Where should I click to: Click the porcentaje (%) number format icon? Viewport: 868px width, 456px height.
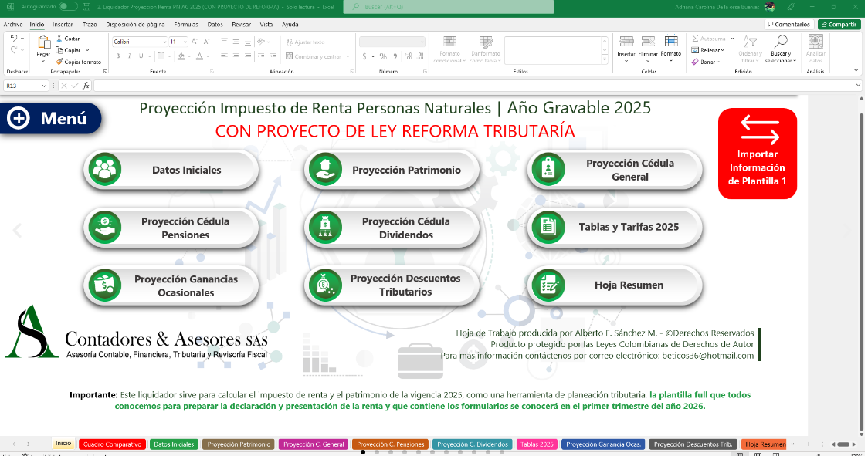pyautogui.click(x=383, y=55)
